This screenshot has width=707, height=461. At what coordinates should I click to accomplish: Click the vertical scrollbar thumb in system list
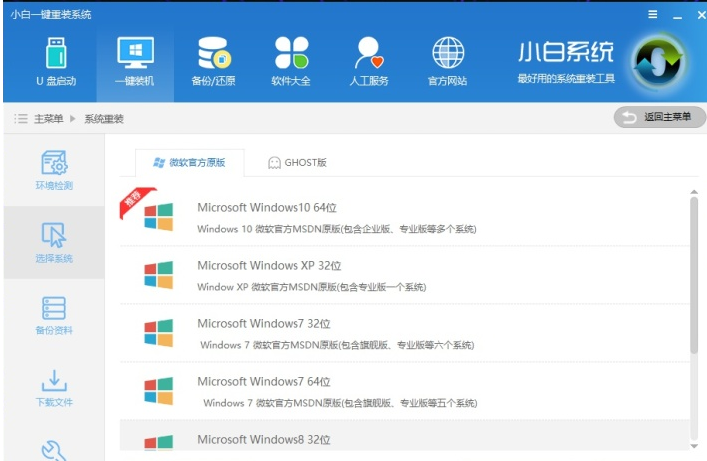694,275
